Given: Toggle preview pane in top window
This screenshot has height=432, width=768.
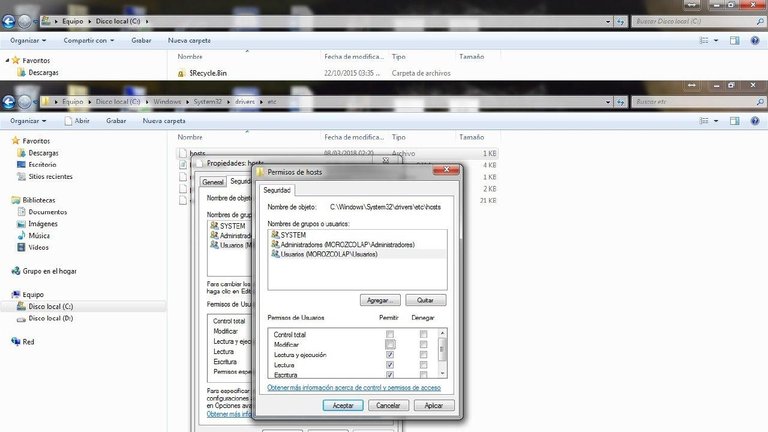Looking at the screenshot, I should pos(734,40).
